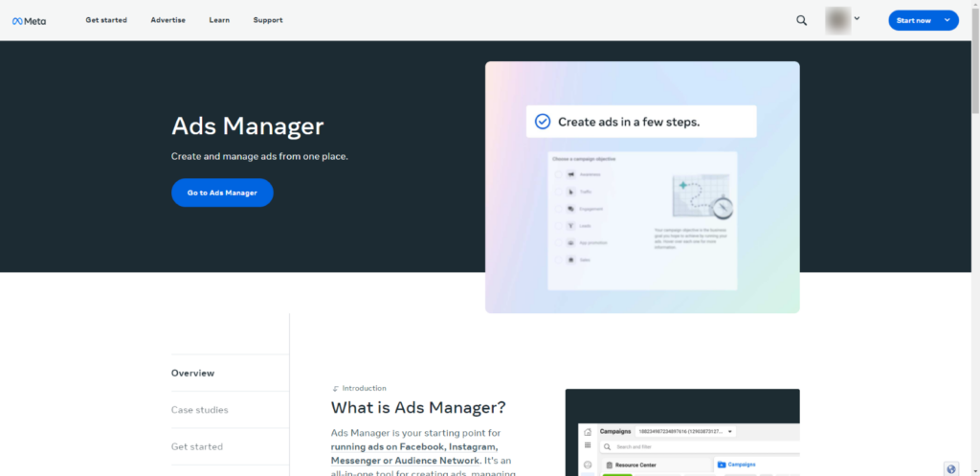
Task: Click the Leads funnel icon
Action: 570,225
